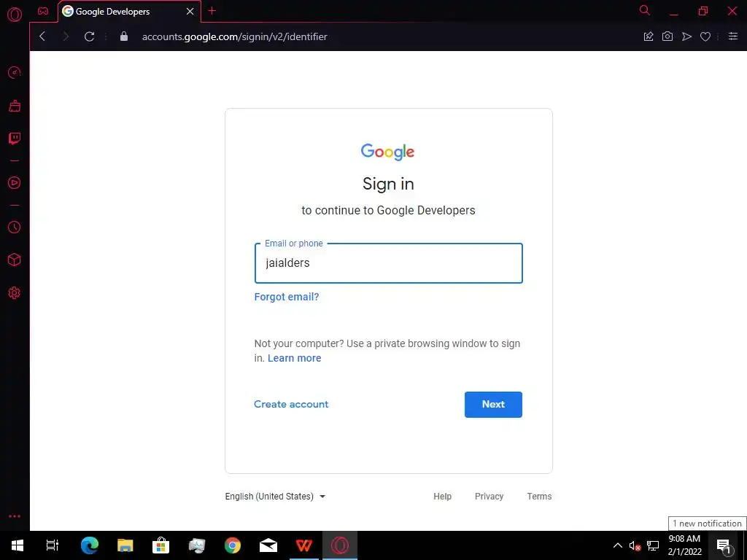Open the Player icon in sidebar

(15, 183)
